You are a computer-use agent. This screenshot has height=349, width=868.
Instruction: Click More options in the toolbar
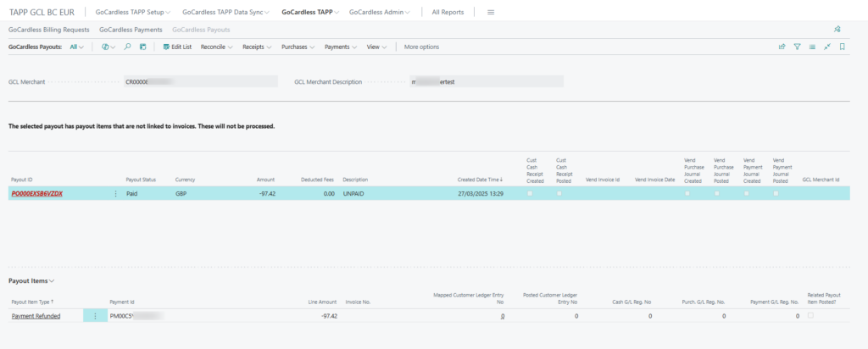[x=421, y=47]
